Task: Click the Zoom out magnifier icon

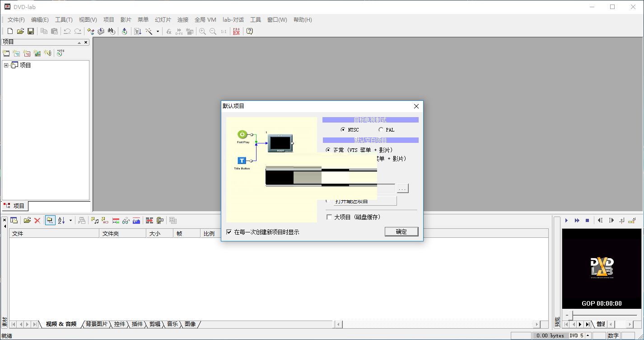Action: pyautogui.click(x=213, y=31)
